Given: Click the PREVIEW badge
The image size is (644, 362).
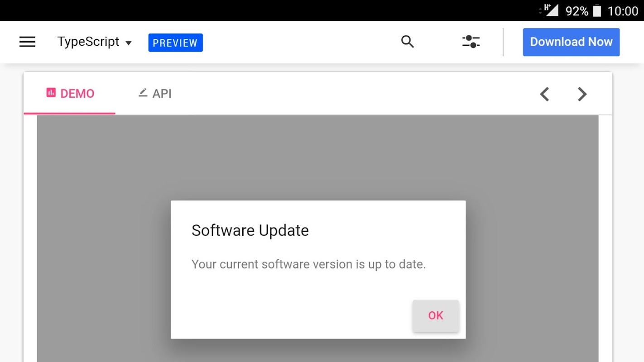Looking at the screenshot, I should click(175, 43).
